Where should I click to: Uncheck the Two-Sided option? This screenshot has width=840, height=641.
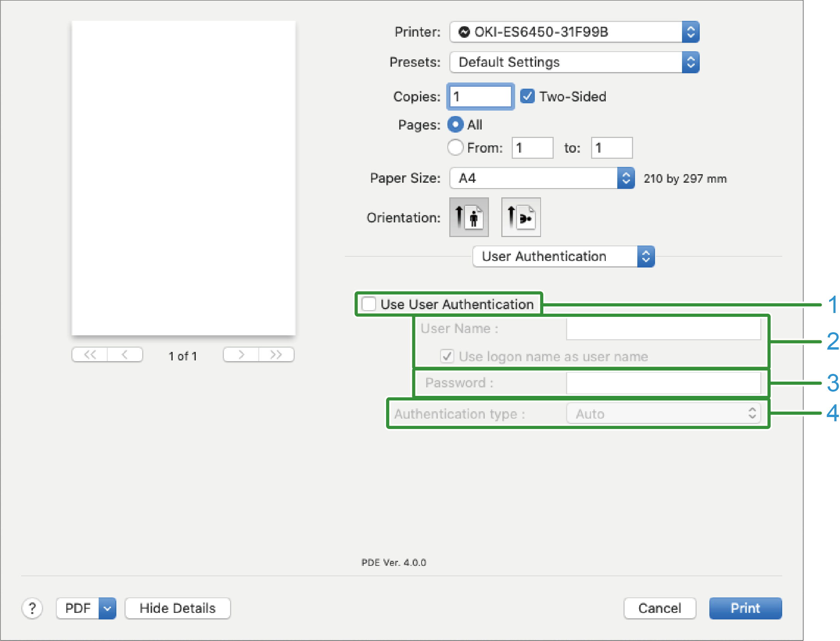[x=528, y=96]
